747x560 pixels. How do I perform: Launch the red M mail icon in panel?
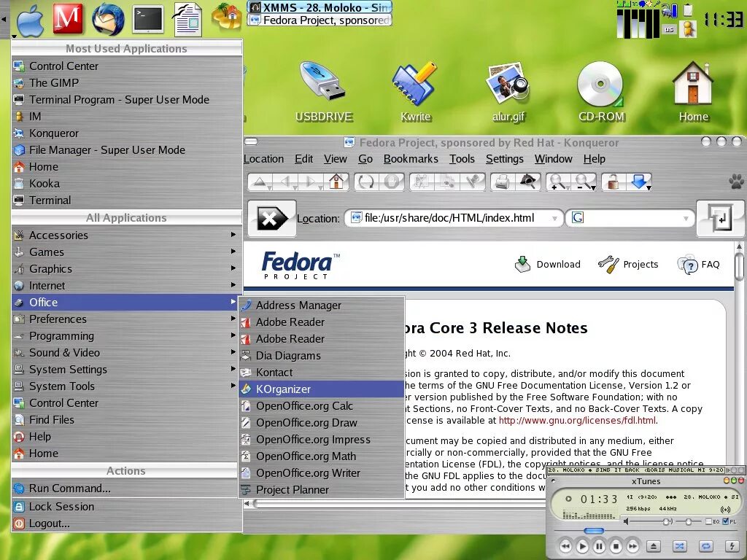pyautogui.click(x=68, y=18)
